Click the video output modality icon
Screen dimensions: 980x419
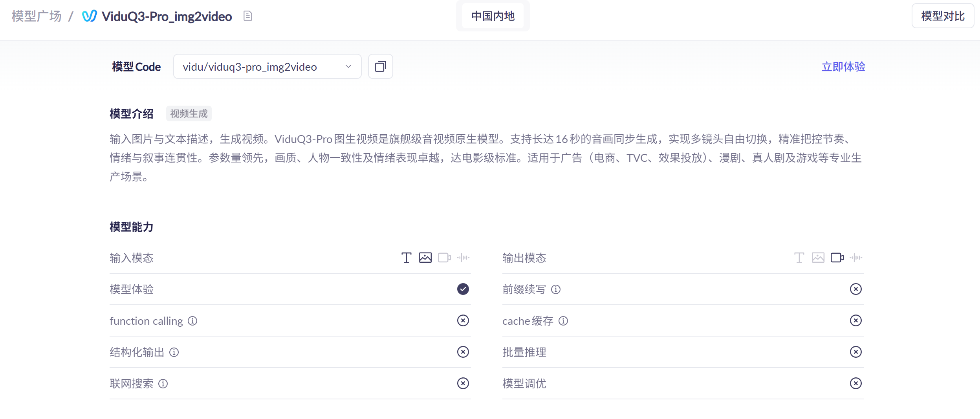(837, 258)
